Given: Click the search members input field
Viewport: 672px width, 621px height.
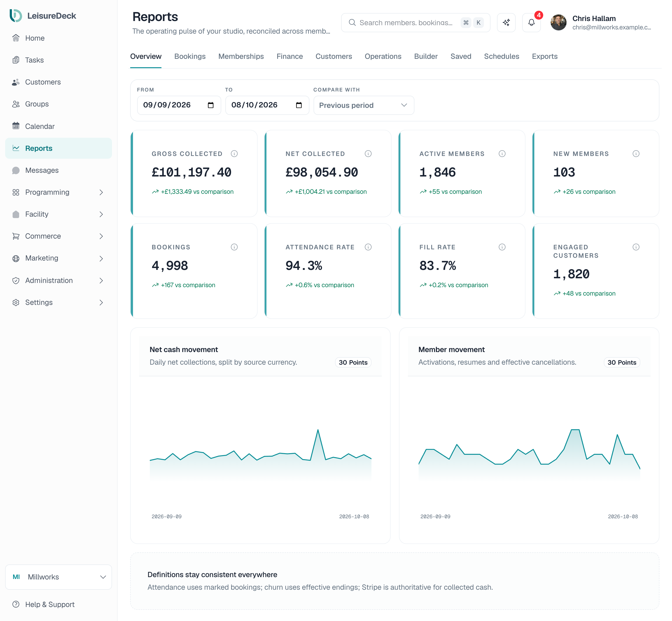Looking at the screenshot, I should pyautogui.click(x=415, y=22).
